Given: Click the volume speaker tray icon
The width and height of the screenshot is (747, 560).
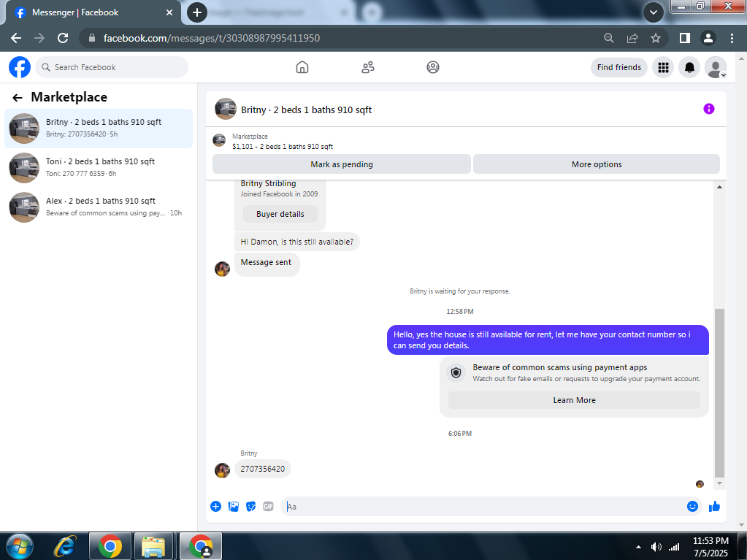Looking at the screenshot, I should pos(656,547).
